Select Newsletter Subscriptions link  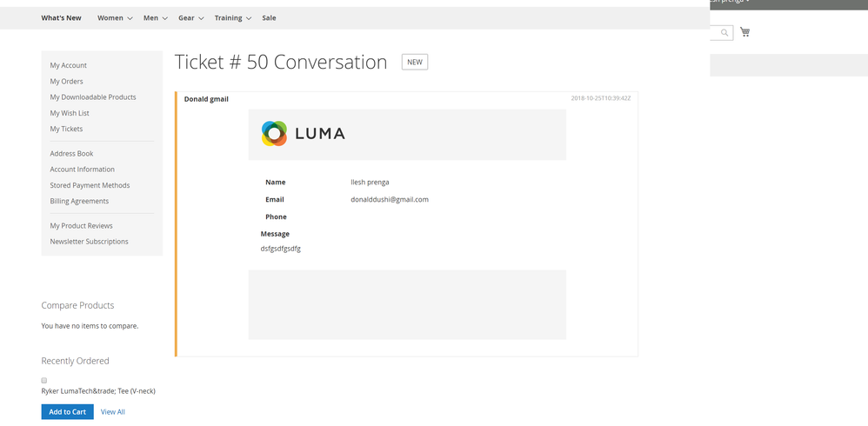89,241
